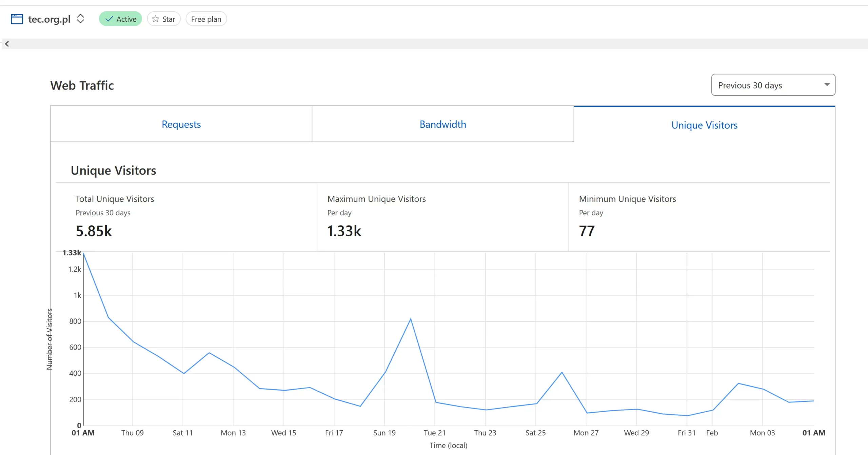Click the Feb label on the time axis
The height and width of the screenshot is (455, 868).
[x=712, y=433]
